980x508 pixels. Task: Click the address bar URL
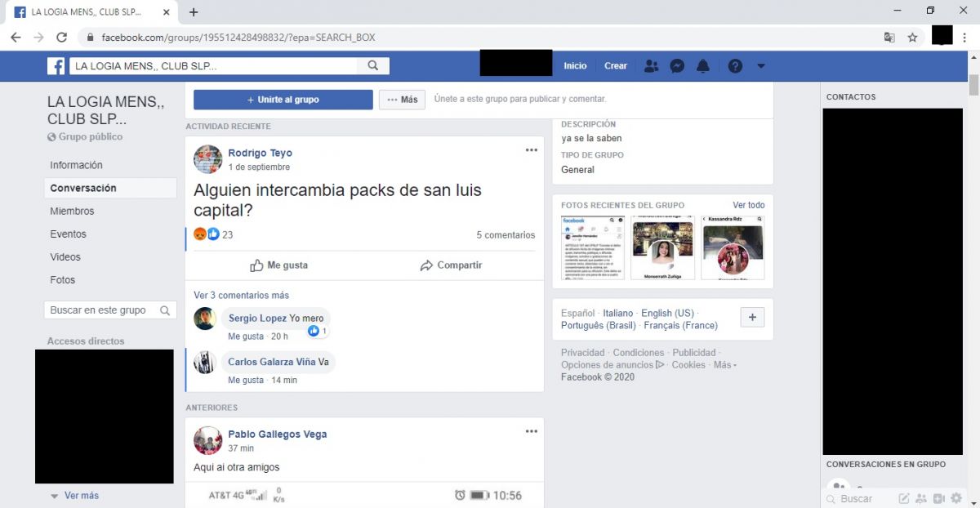click(238, 38)
